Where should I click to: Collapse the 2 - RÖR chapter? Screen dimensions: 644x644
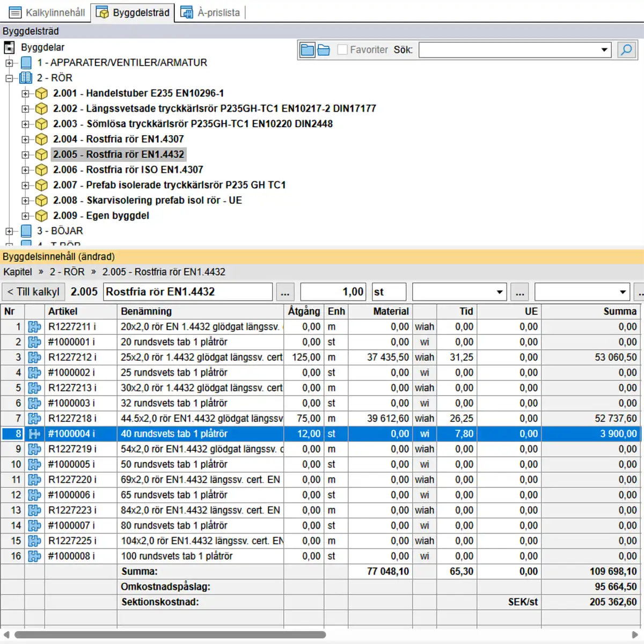[9, 78]
